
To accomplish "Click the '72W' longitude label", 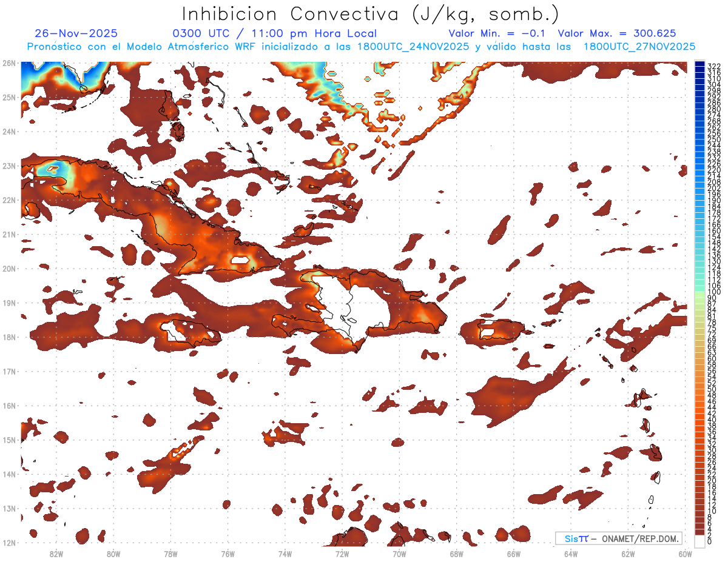I will pos(342,554).
